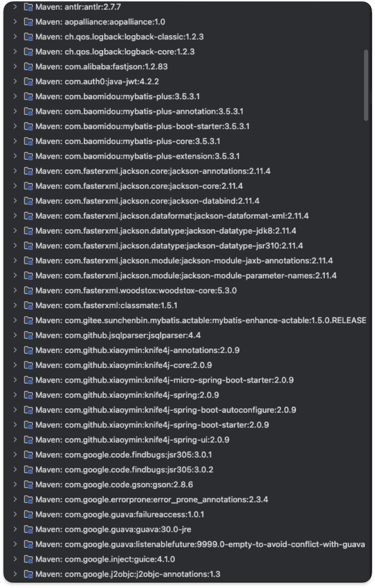The image size is (375, 588).
Task: Expand the guava listenablefuture library node
Action: [x=15, y=544]
